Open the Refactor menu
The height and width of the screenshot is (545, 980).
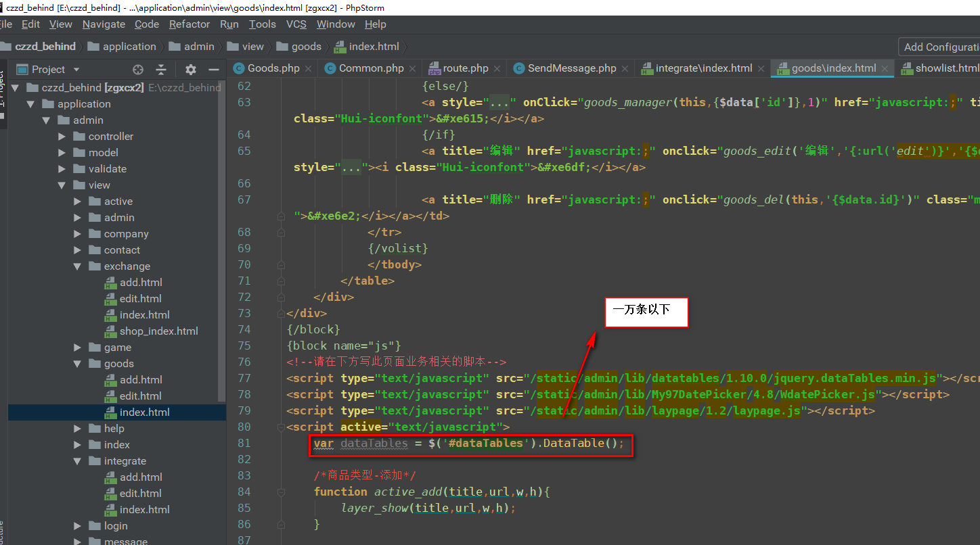(190, 24)
